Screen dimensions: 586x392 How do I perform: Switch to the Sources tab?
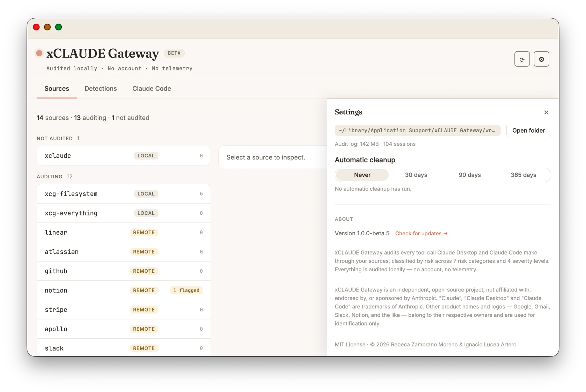pos(57,89)
